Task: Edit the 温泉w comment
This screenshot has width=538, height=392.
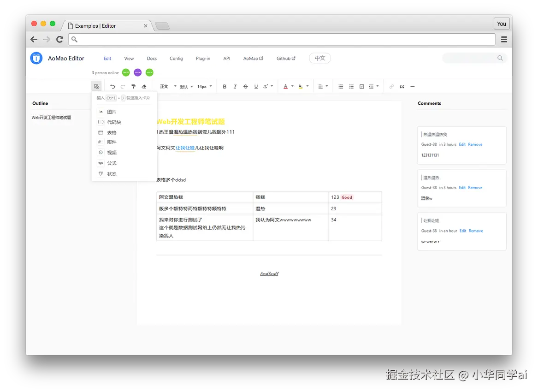Action: click(462, 188)
